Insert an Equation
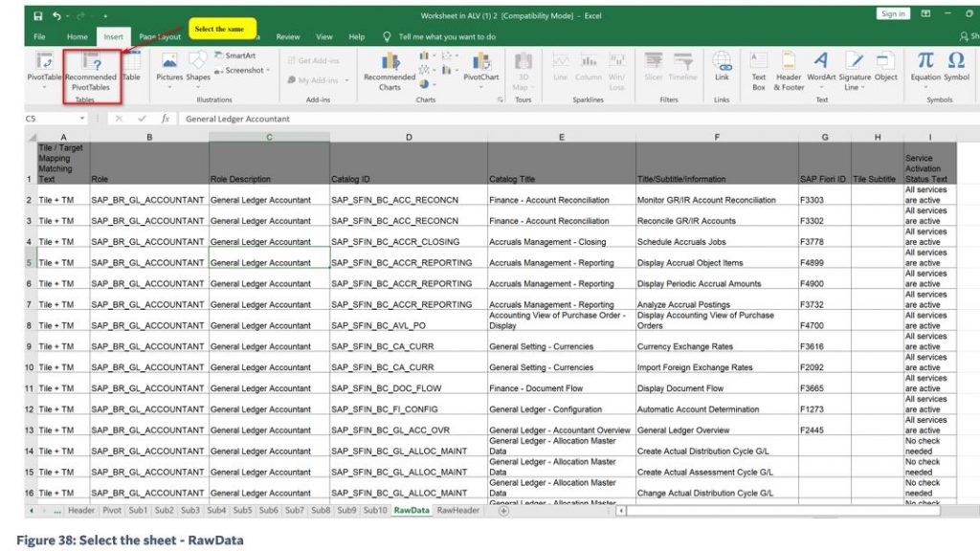Image resolution: width=980 pixels, height=551 pixels. [925, 68]
